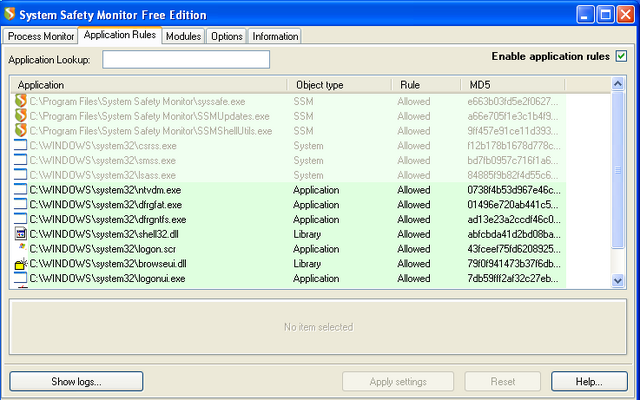Click the browseui.dll library icon
The height and width of the screenshot is (400, 640).
[x=21, y=263]
